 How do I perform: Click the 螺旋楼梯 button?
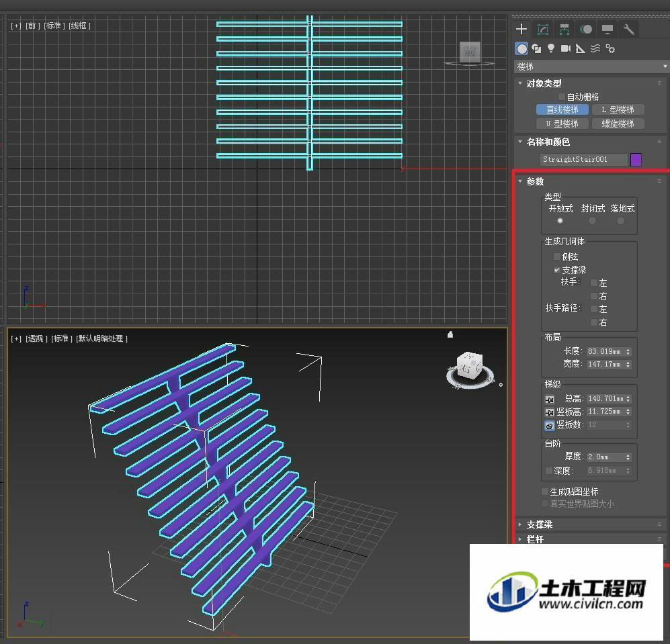pyautogui.click(x=618, y=124)
